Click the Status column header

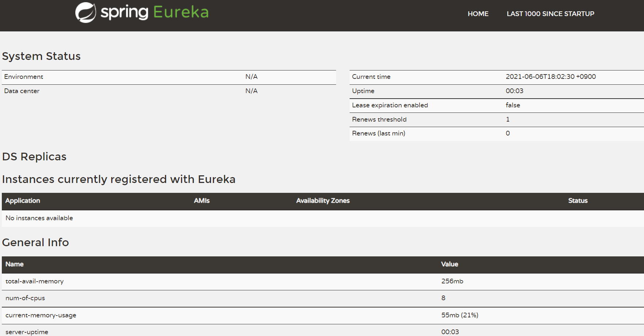pos(578,201)
